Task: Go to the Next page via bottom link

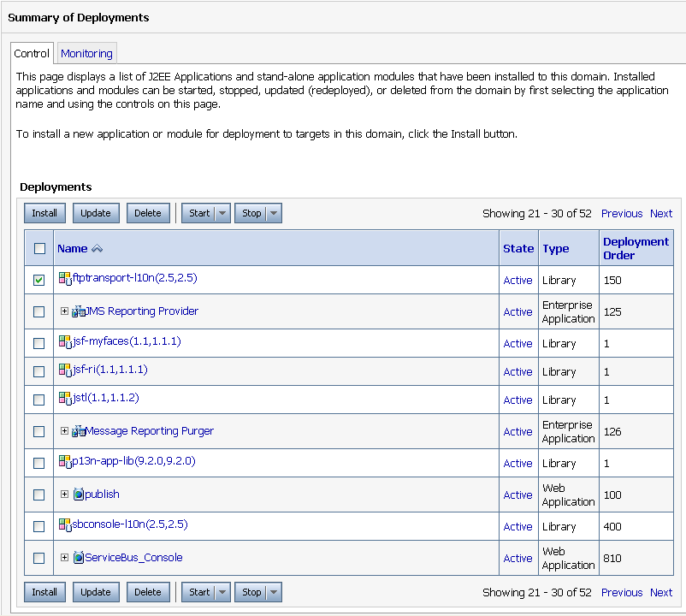Action: [661, 592]
